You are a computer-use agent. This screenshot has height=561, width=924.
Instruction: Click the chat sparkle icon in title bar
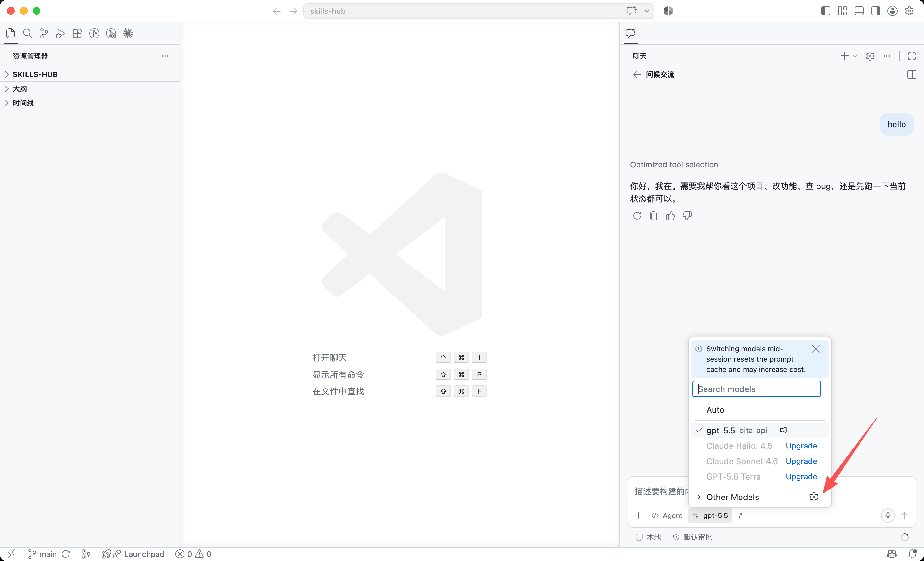coord(631,11)
